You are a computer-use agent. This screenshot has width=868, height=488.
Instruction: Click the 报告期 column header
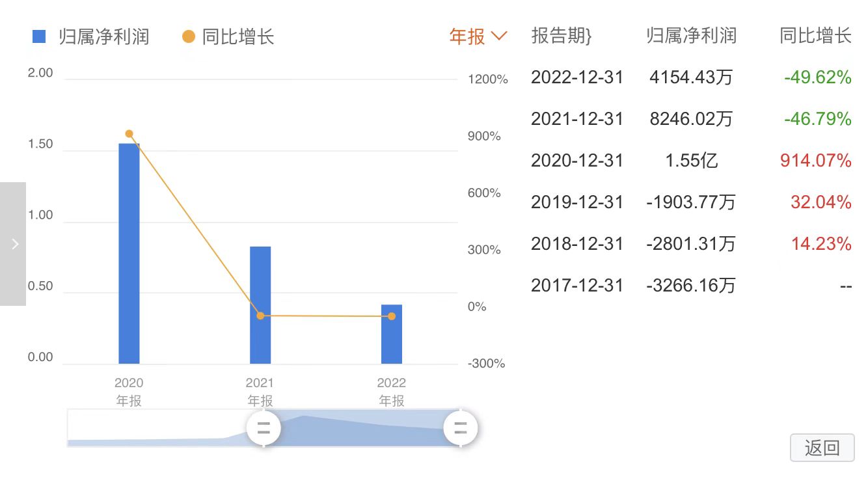(562, 36)
